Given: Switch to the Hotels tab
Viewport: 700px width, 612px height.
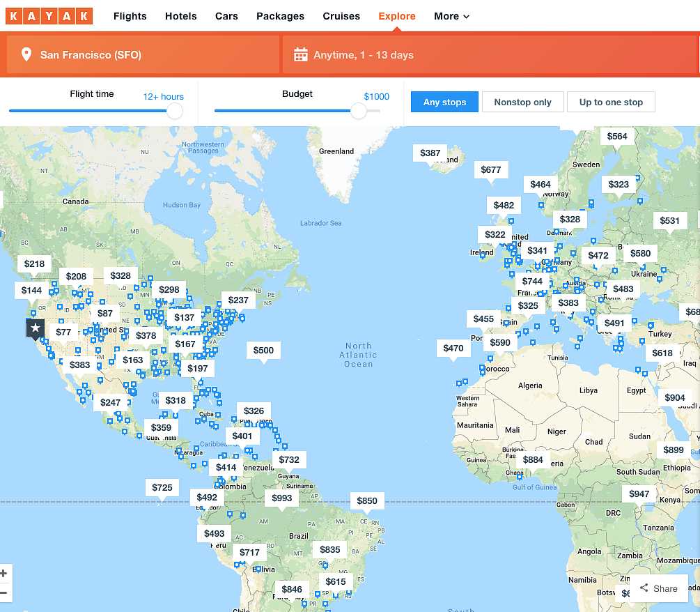Looking at the screenshot, I should (180, 16).
